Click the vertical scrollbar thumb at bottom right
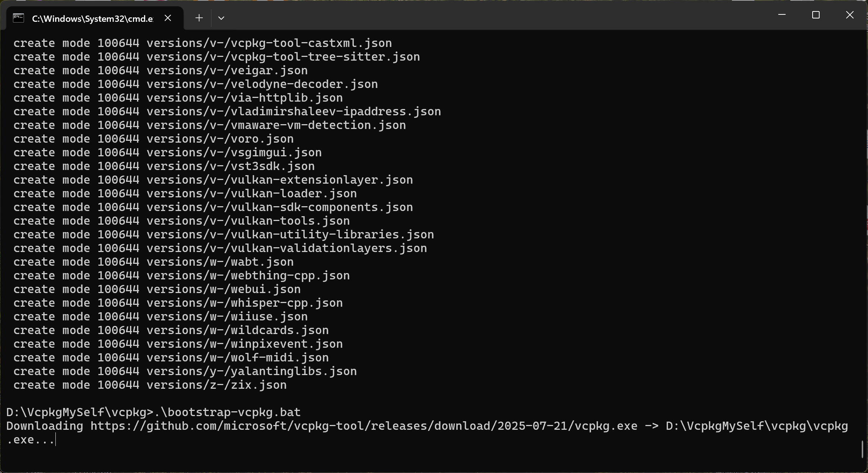 coord(862,449)
